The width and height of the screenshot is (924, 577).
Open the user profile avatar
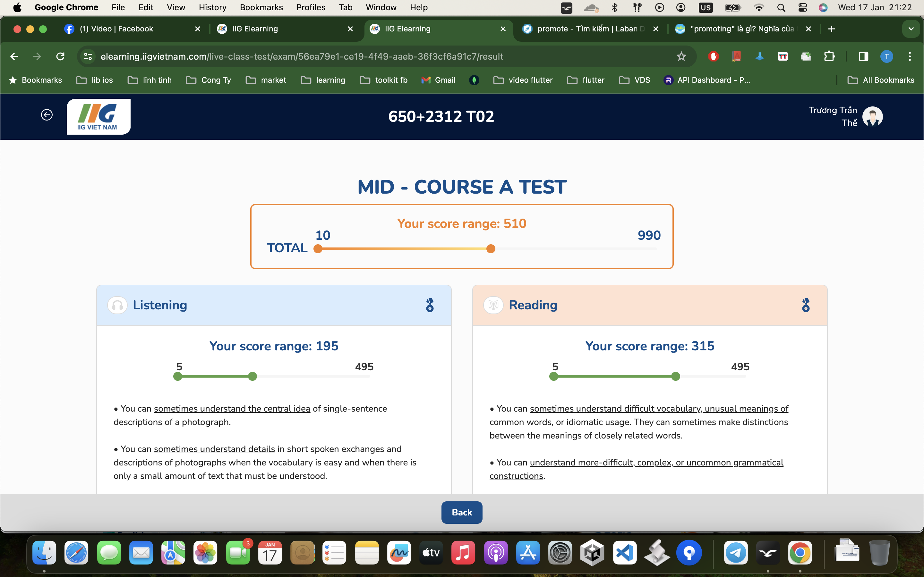point(872,116)
